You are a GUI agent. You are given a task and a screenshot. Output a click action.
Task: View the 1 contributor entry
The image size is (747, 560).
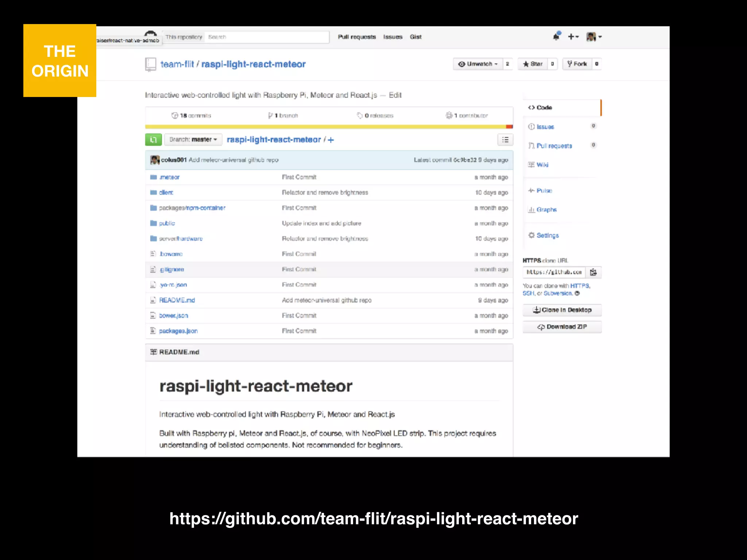click(x=467, y=116)
